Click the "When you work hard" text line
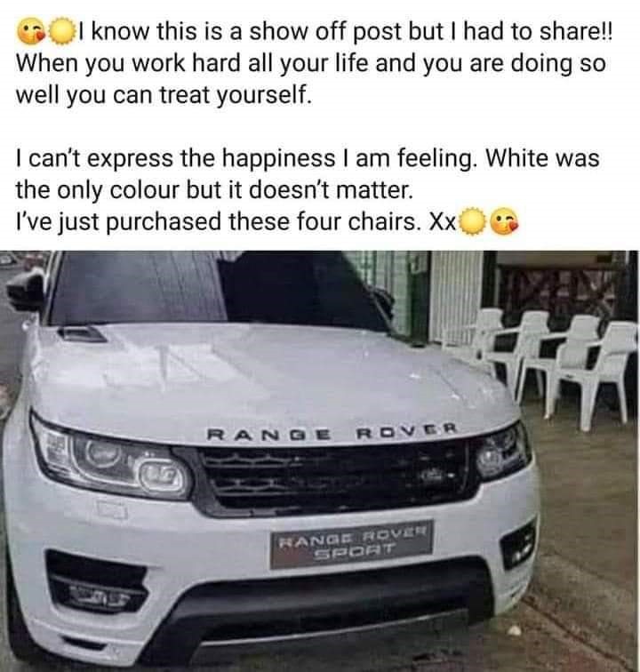640x672 pixels. click(311, 64)
